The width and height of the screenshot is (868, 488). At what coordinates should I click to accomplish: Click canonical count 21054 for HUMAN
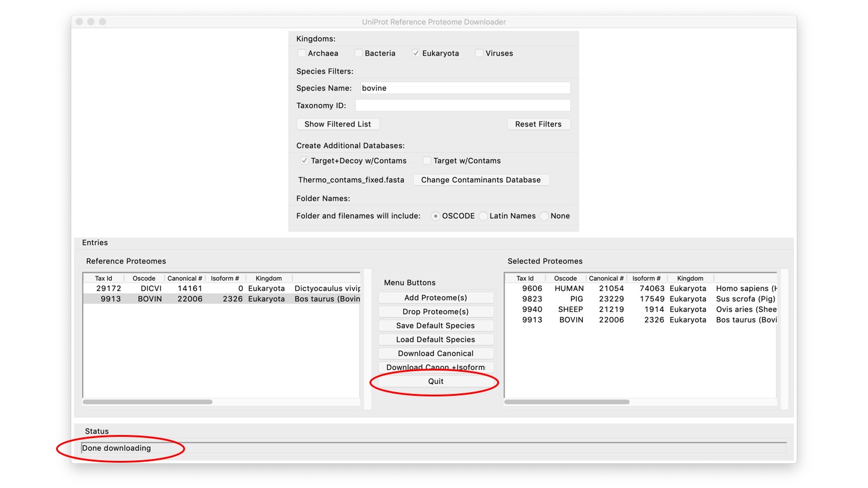pos(611,289)
